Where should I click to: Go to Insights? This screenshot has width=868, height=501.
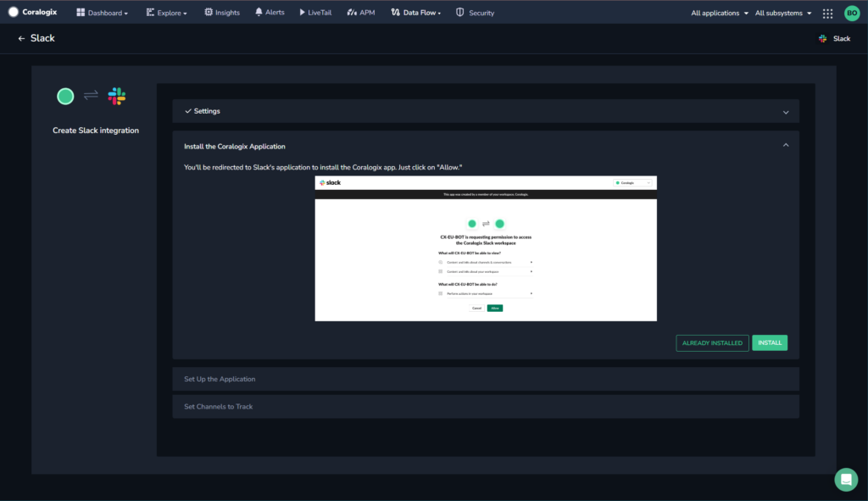(222, 13)
